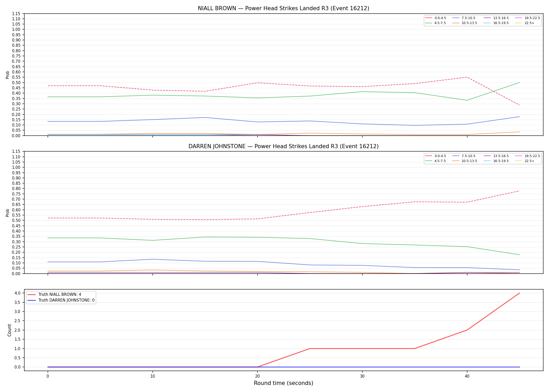Image resolution: width=549 pixels, height=392 pixels.
Task: Select '22.5+' in Niall Brown legend
Action: (x=525, y=23)
